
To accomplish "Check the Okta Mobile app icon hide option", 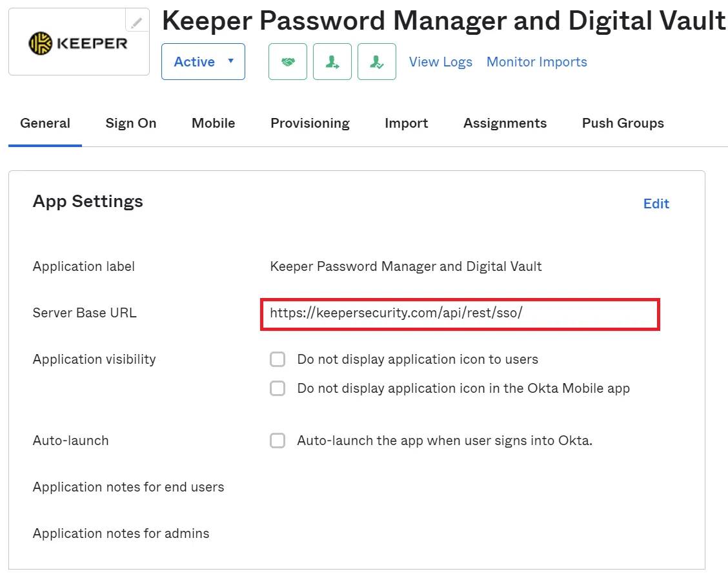I will pos(278,388).
